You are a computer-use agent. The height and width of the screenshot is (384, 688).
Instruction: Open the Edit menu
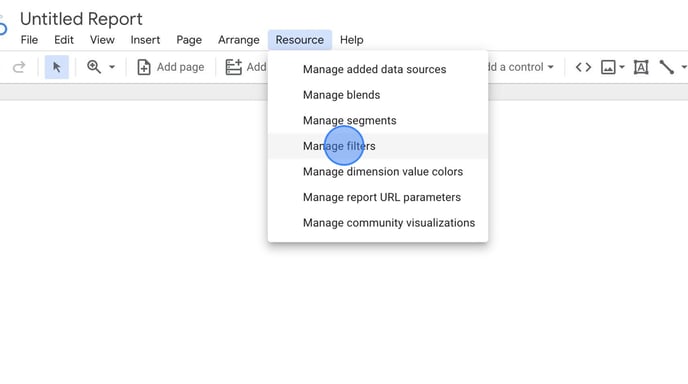[x=64, y=40]
